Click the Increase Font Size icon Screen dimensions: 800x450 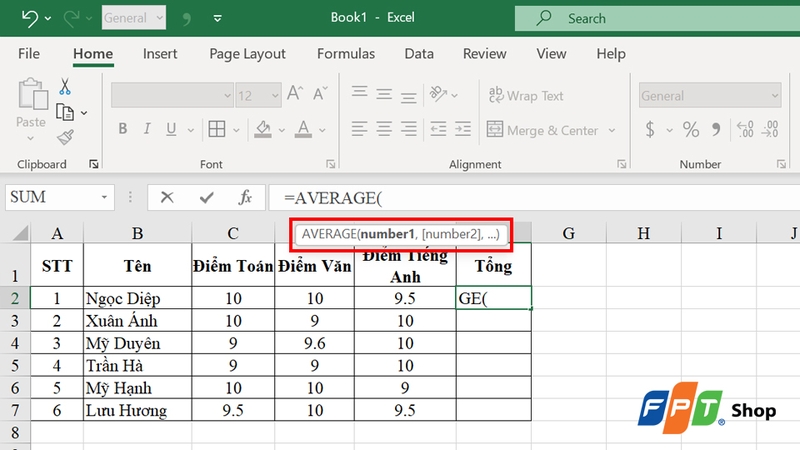tap(295, 93)
